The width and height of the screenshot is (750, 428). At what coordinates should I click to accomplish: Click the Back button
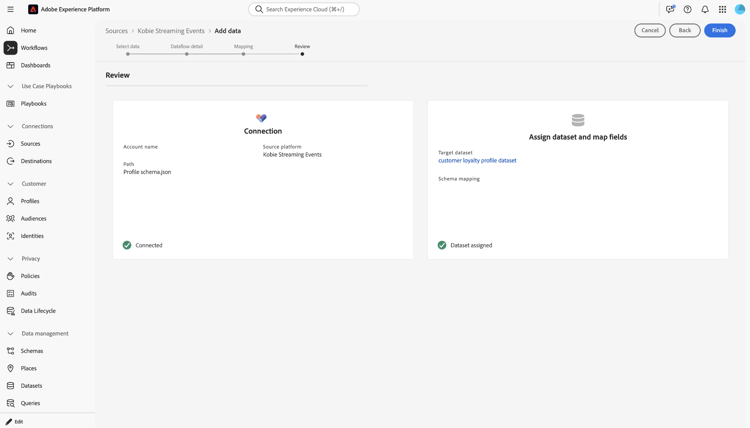point(684,30)
